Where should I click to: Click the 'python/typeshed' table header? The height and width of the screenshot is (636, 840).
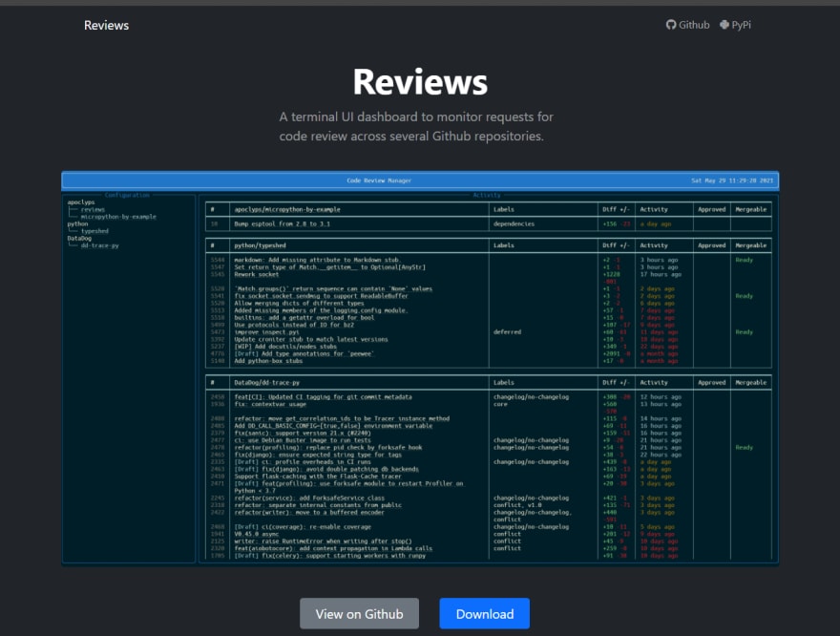(260, 245)
